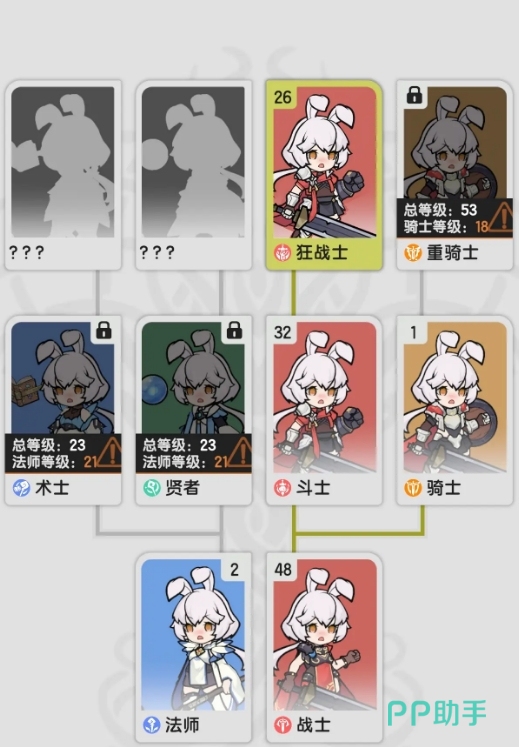Click the red 斗士 class emblem icon
This screenshot has width=519, height=747.
(283, 488)
